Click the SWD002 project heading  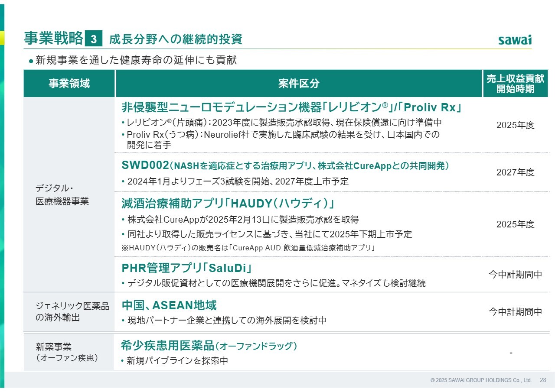click(285, 166)
